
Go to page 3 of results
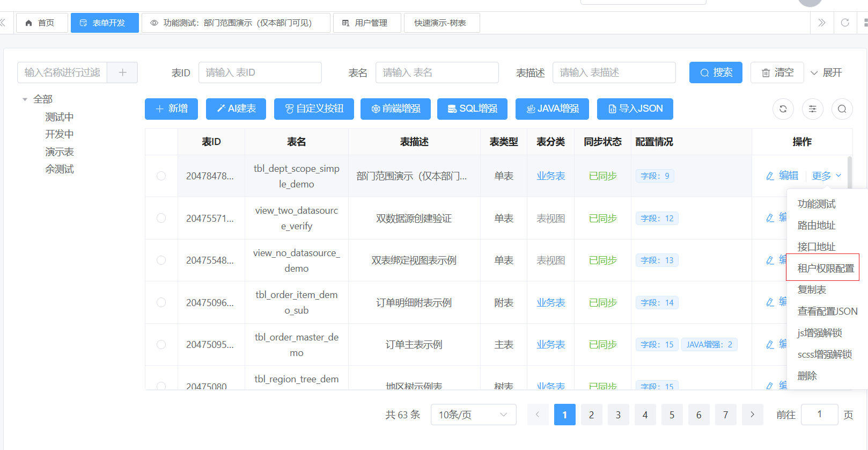[618, 415]
